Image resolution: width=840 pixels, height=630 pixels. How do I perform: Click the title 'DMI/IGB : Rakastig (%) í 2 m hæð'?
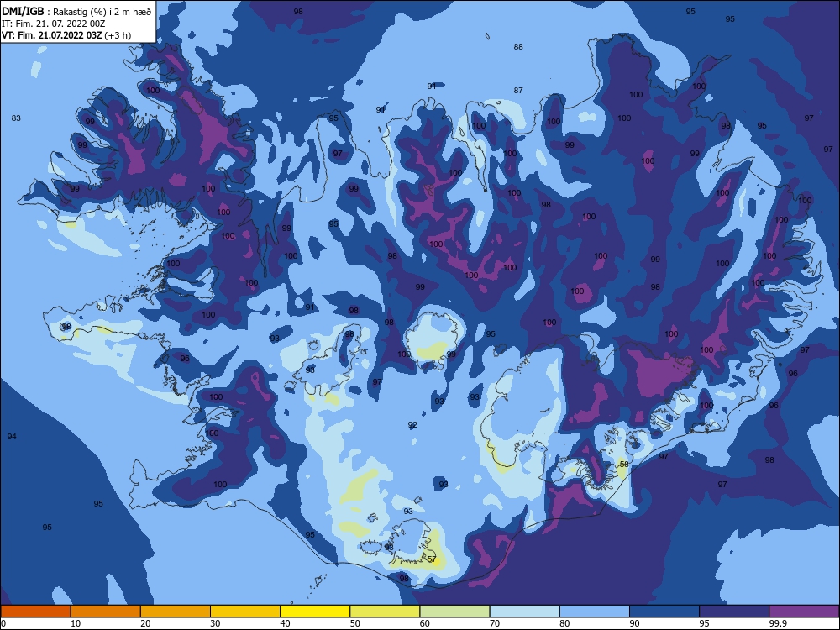76,12
